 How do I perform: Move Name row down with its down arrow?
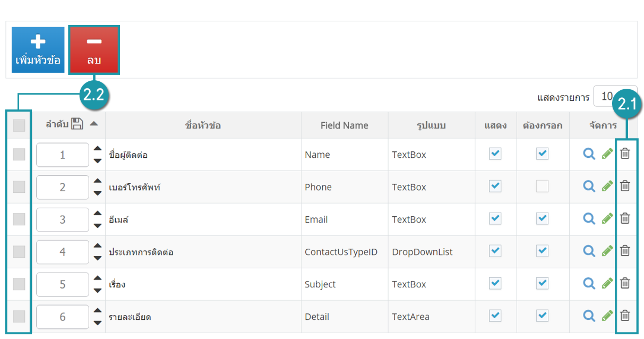coord(98,160)
